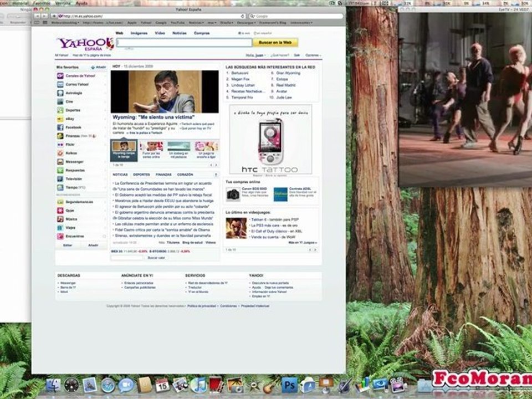
Task: Open the Flickr sidebar icon
Action: point(60,145)
